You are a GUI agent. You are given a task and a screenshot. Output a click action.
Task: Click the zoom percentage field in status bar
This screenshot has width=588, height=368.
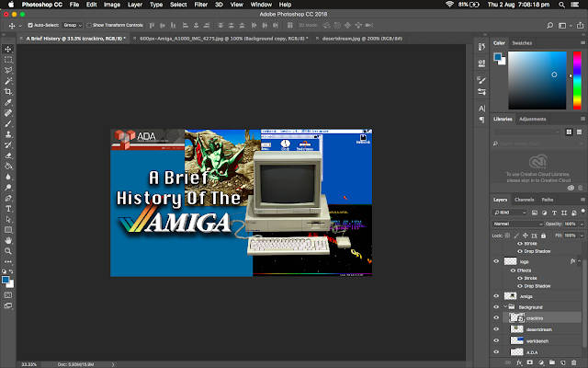[28, 364]
